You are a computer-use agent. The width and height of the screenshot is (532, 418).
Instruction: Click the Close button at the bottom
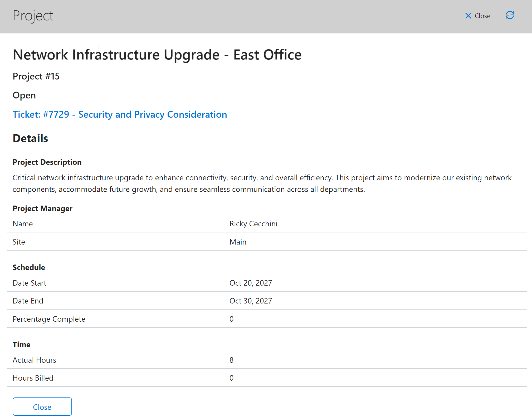point(42,406)
